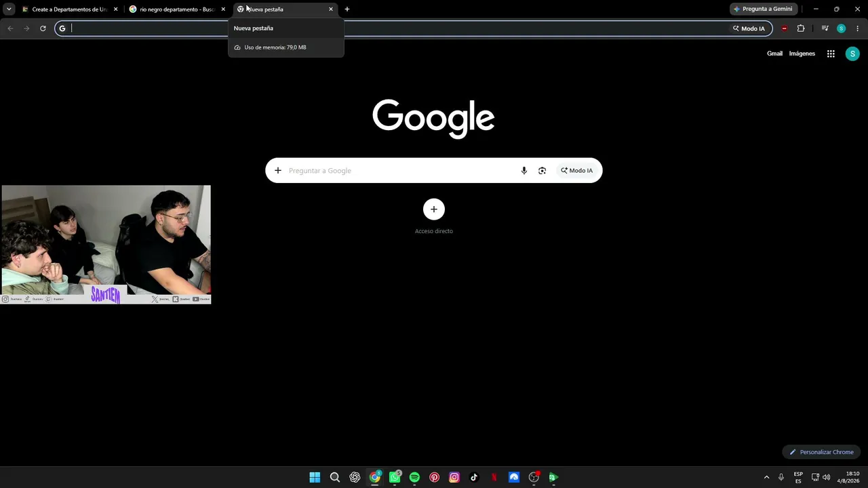Viewport: 868px width, 488px height.
Task: Close the 'rio negro departamento' tab
Action: [223, 9]
